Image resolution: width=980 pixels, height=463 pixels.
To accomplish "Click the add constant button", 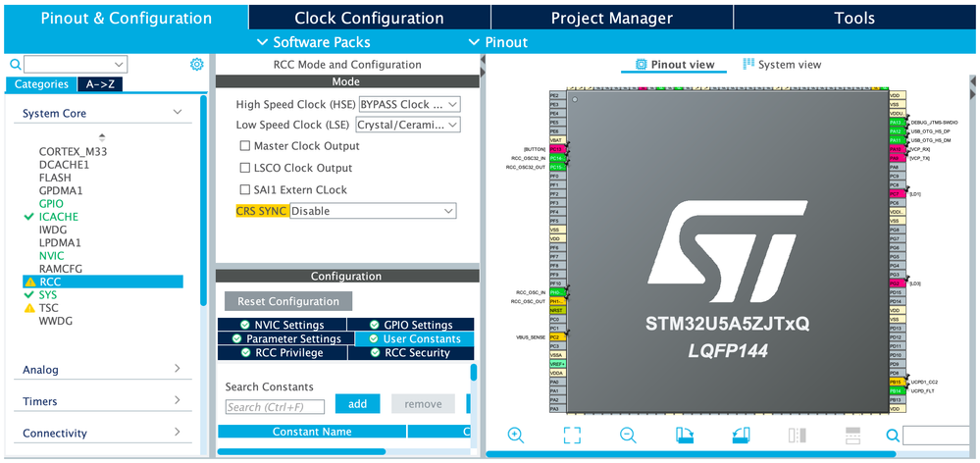I will click(357, 403).
